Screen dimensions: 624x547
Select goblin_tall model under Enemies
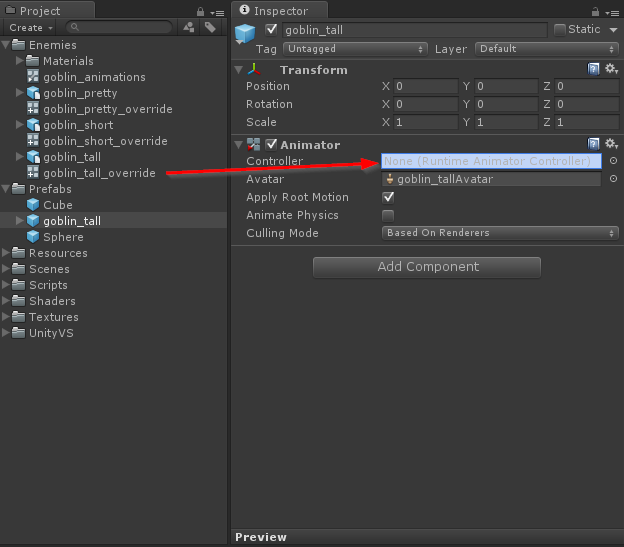(x=113, y=156)
